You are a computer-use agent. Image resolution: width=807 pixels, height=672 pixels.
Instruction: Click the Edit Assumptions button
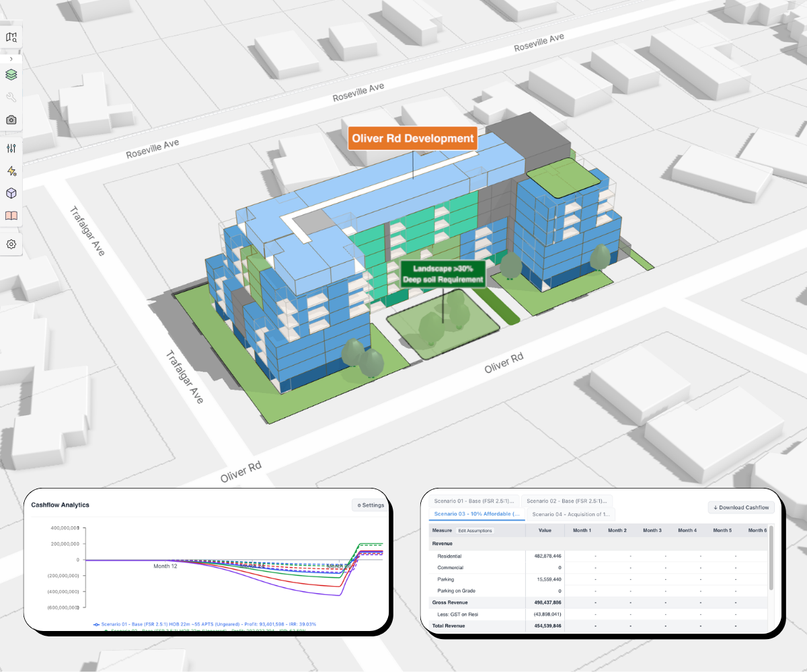[475, 531]
